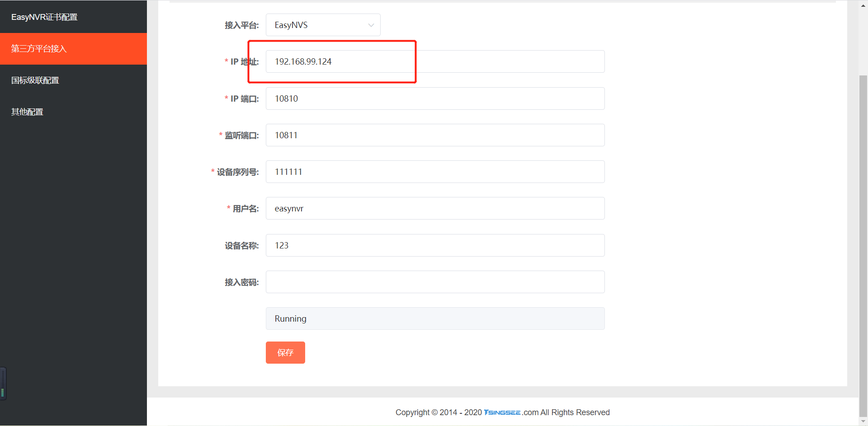Click the Copyright © 2014 - 2020 text
Viewport: 868px width, 426px height.
click(439, 412)
